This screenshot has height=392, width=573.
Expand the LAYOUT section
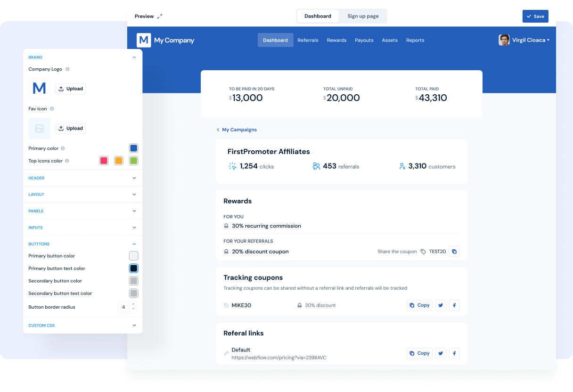[x=134, y=195]
